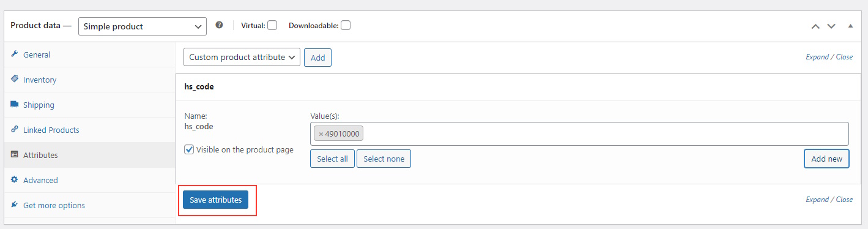Screen dimensions: 868x229
Task: Open the Custom product attribute dropdown
Action: (x=242, y=57)
